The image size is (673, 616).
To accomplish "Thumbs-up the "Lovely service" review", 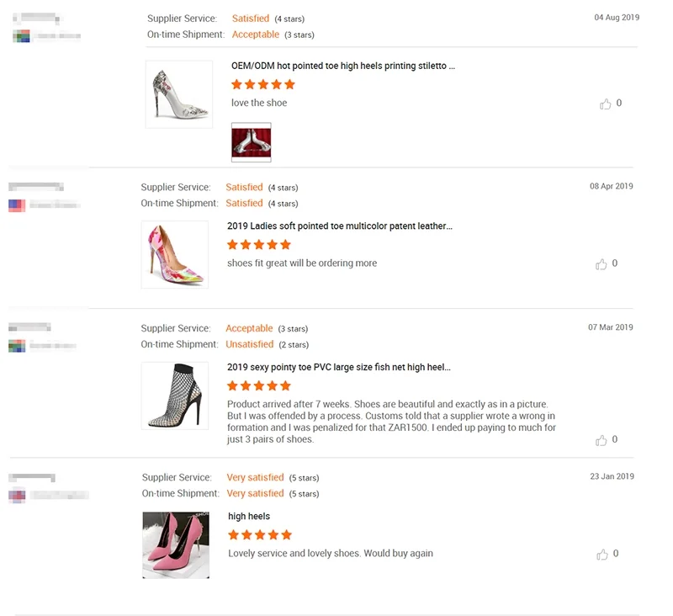I will 602,555.
